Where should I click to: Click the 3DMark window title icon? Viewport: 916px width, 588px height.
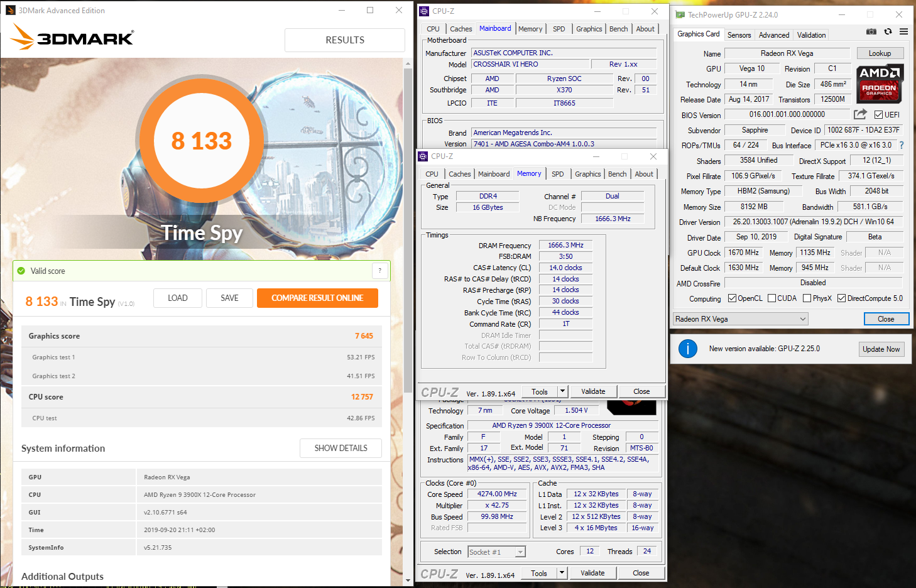pyautogui.click(x=10, y=10)
